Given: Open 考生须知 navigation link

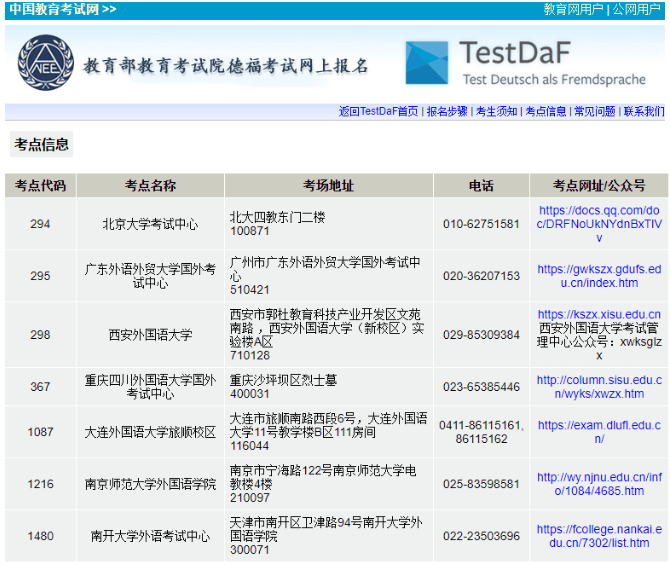Looking at the screenshot, I should click(497, 112).
